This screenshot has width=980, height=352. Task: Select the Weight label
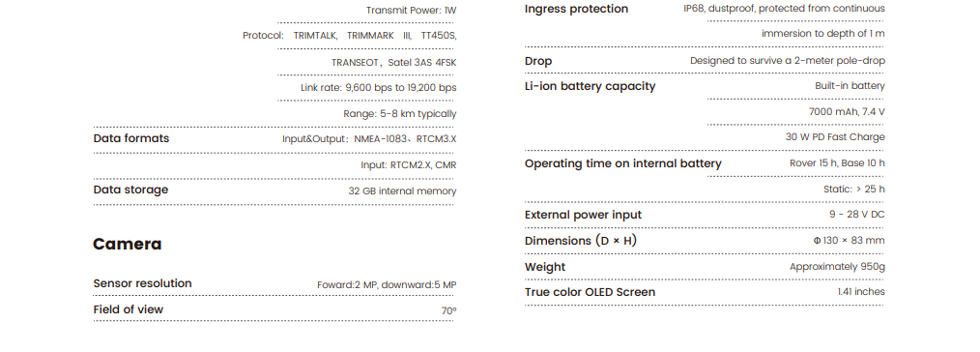(x=544, y=267)
